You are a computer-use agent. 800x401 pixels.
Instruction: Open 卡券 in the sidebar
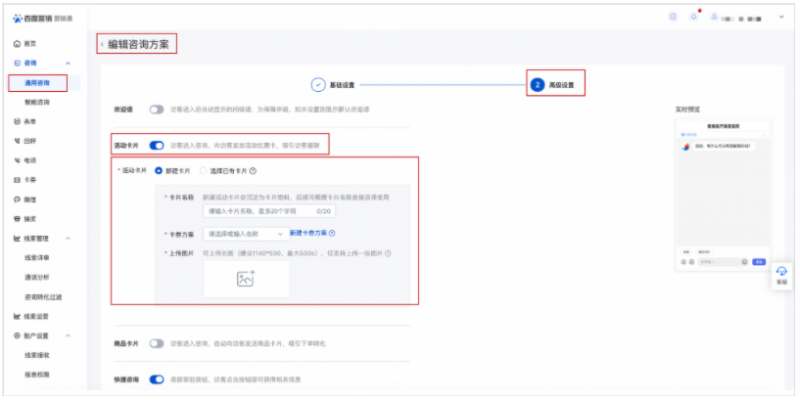click(30, 180)
